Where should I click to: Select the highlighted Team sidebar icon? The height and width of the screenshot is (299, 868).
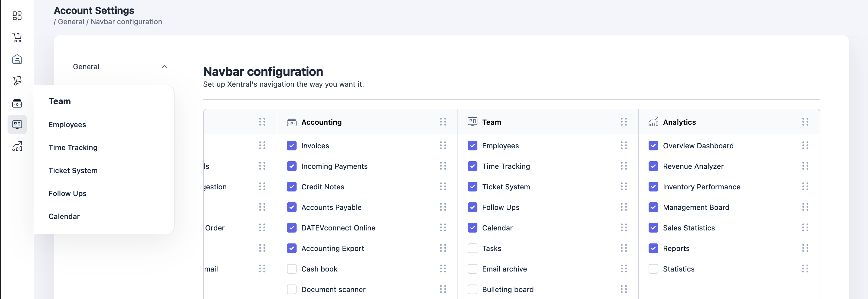(x=17, y=124)
